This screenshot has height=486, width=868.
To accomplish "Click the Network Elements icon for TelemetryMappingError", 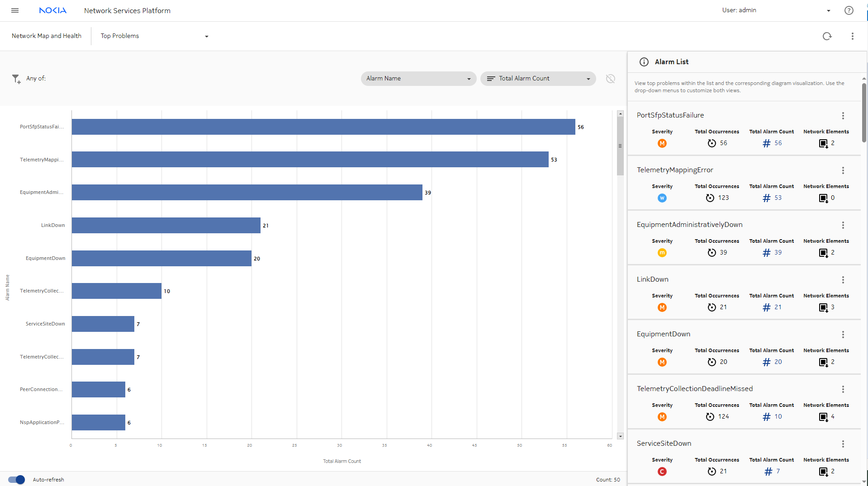I will click(x=823, y=198).
